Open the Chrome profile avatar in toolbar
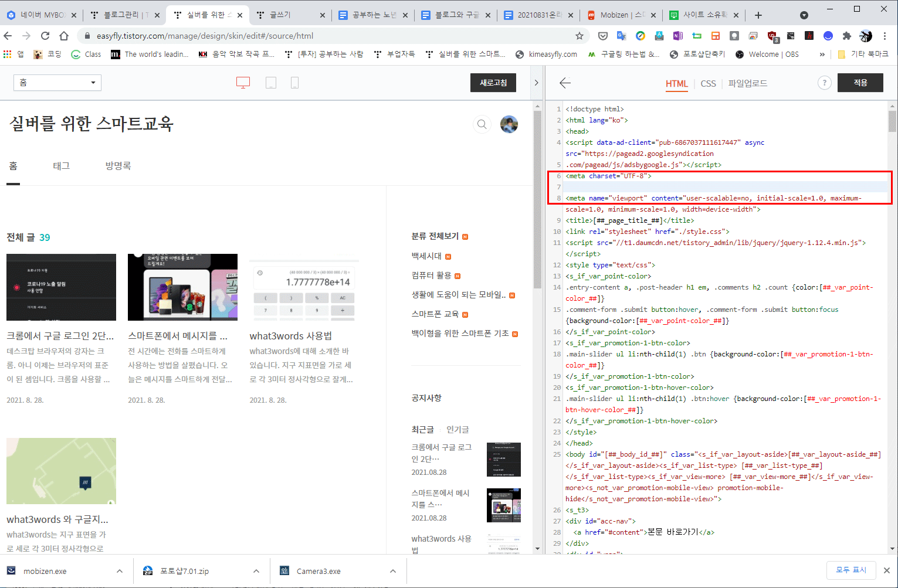 866,36
